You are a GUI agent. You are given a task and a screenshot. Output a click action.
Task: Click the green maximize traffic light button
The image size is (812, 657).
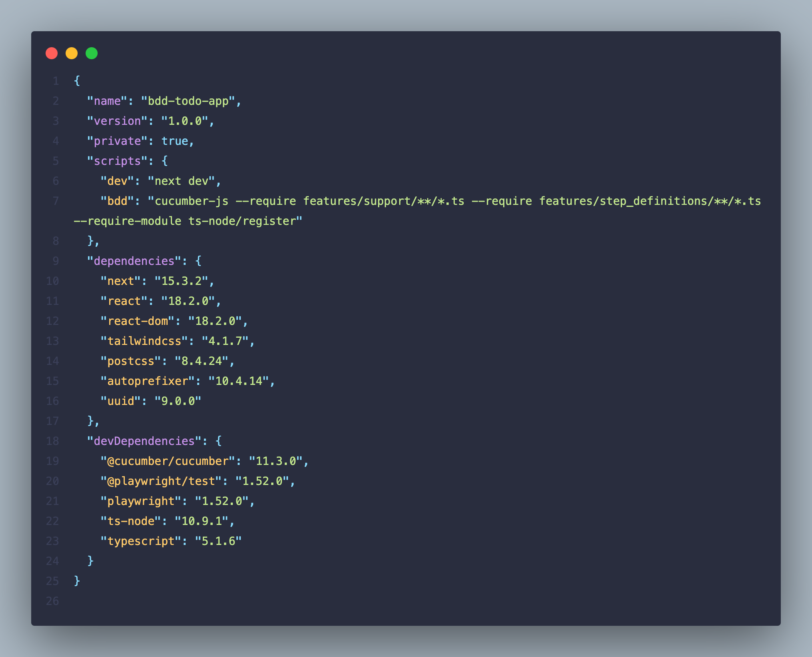point(92,52)
